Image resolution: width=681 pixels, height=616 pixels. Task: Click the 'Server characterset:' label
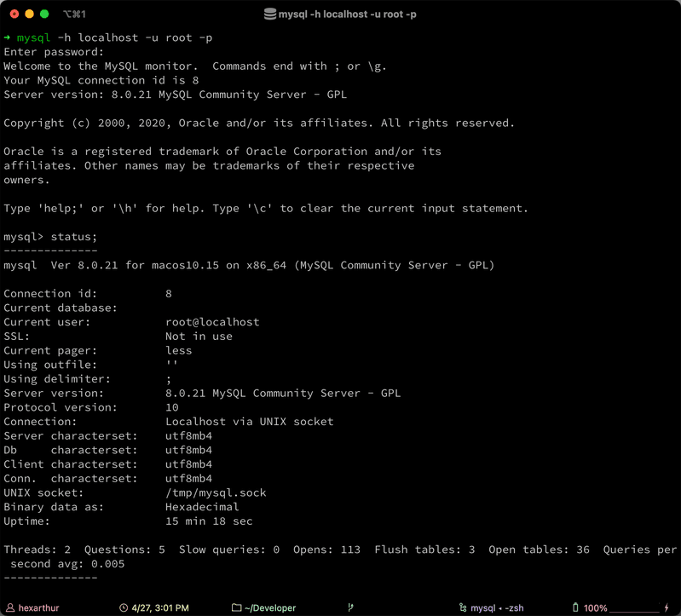coord(71,436)
